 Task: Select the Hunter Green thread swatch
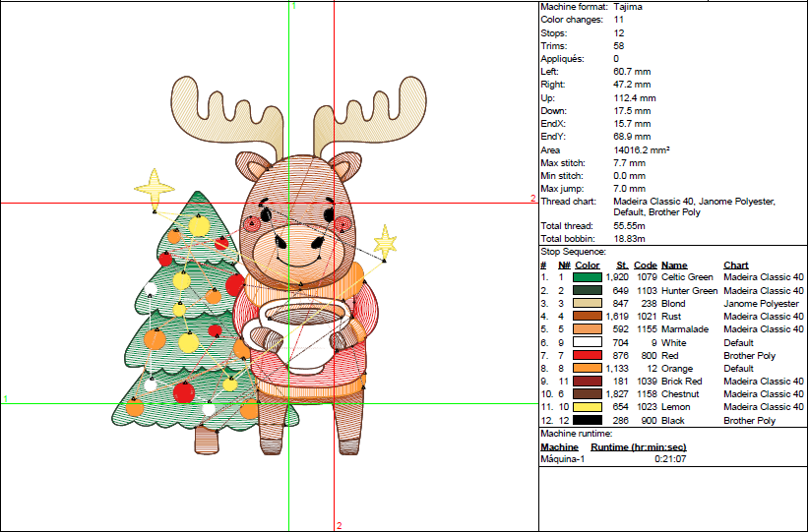[588, 291]
